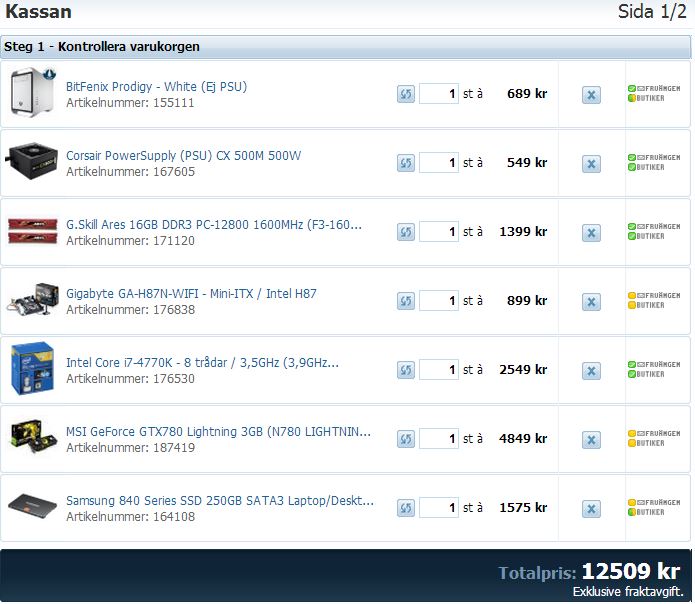
Task: Open Samsung 840 Series SSD 250GB link
Action: 220,501
